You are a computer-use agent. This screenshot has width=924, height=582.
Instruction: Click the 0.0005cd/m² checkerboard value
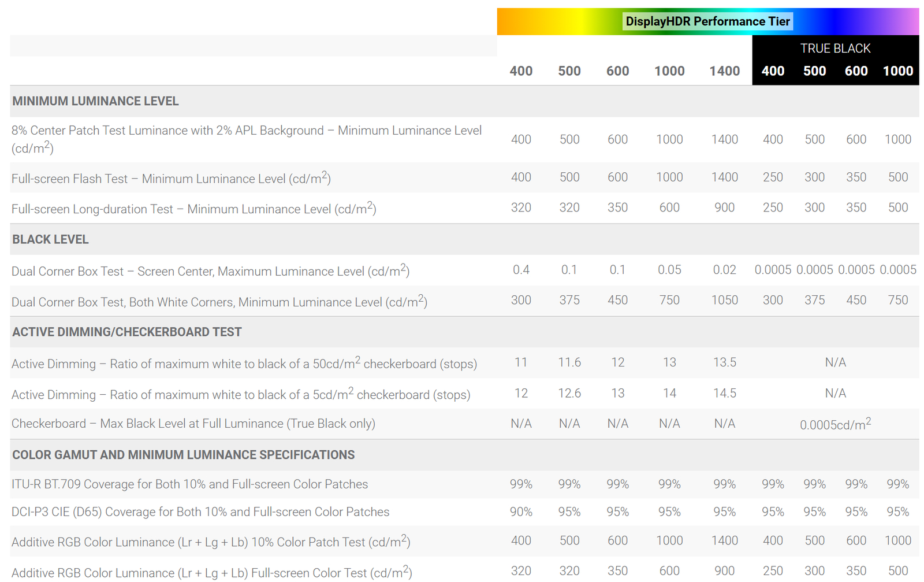pyautogui.click(x=835, y=425)
